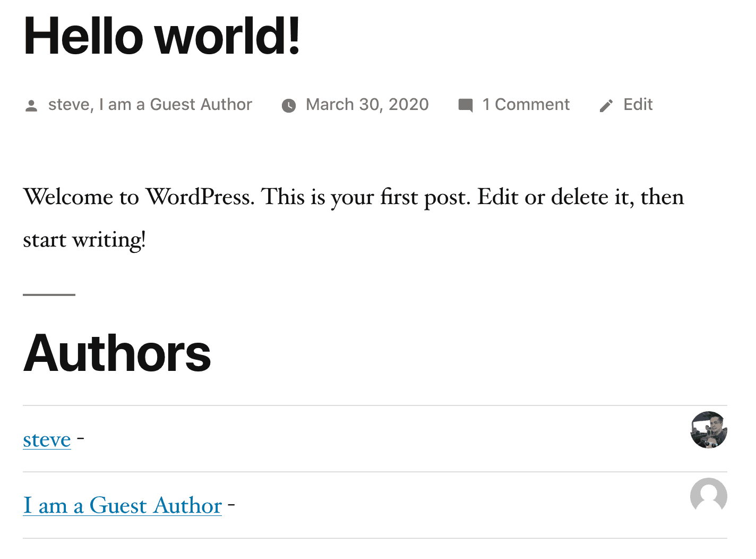
Task: Click the dash after the Guest Author link
Action: pos(231,505)
